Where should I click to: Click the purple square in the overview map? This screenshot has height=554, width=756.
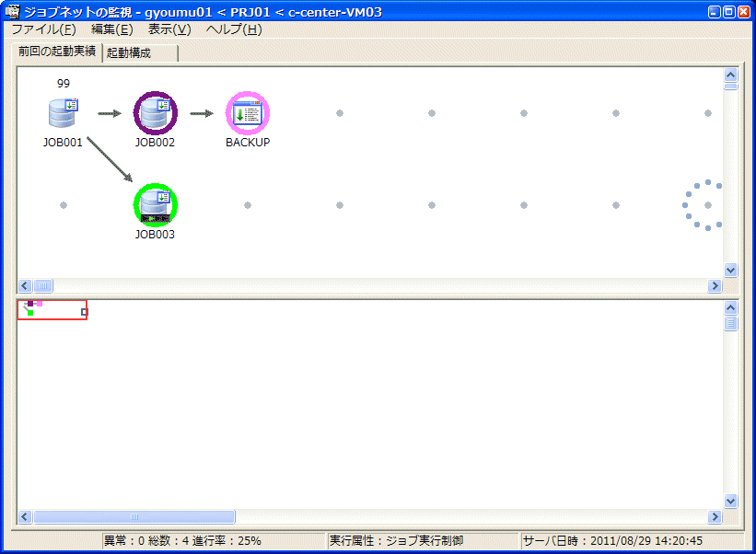[x=30, y=304]
